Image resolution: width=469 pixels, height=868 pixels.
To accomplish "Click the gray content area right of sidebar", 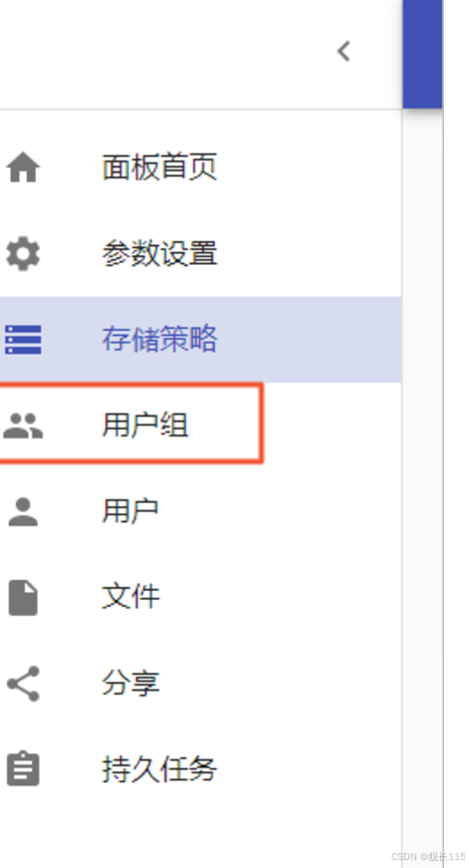I will click(422, 487).
